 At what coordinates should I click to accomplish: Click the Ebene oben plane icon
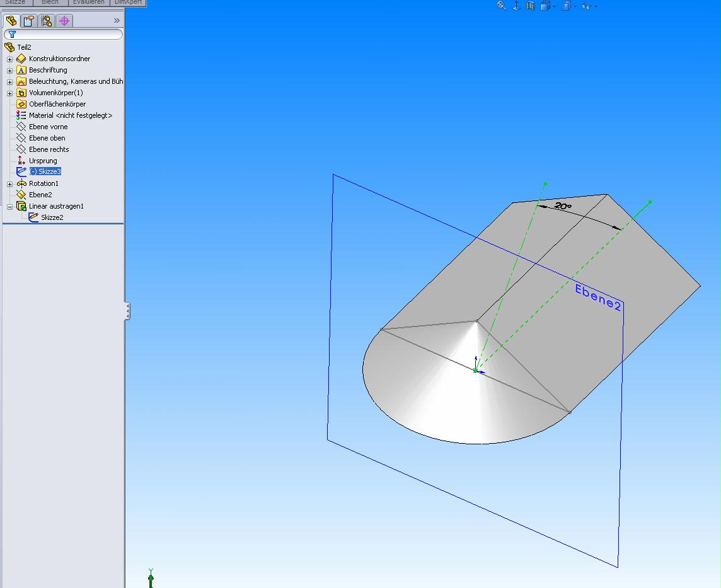[x=21, y=138]
